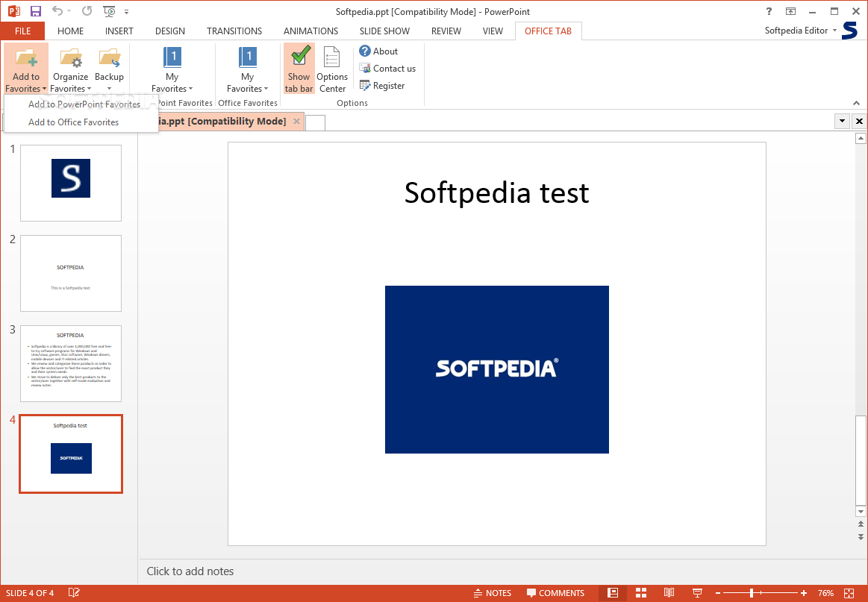The image size is (868, 602).
Task: Start slideshow from quick access toolbar icon
Action: coord(110,11)
